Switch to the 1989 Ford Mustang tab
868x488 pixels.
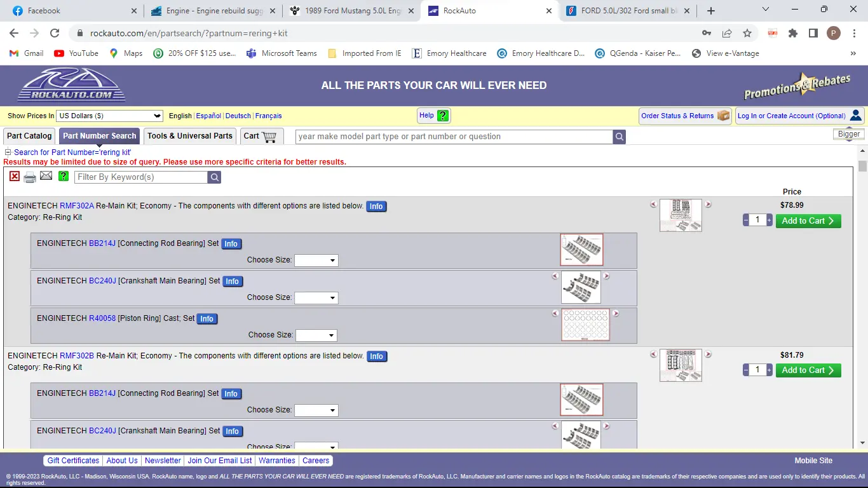[x=351, y=11]
